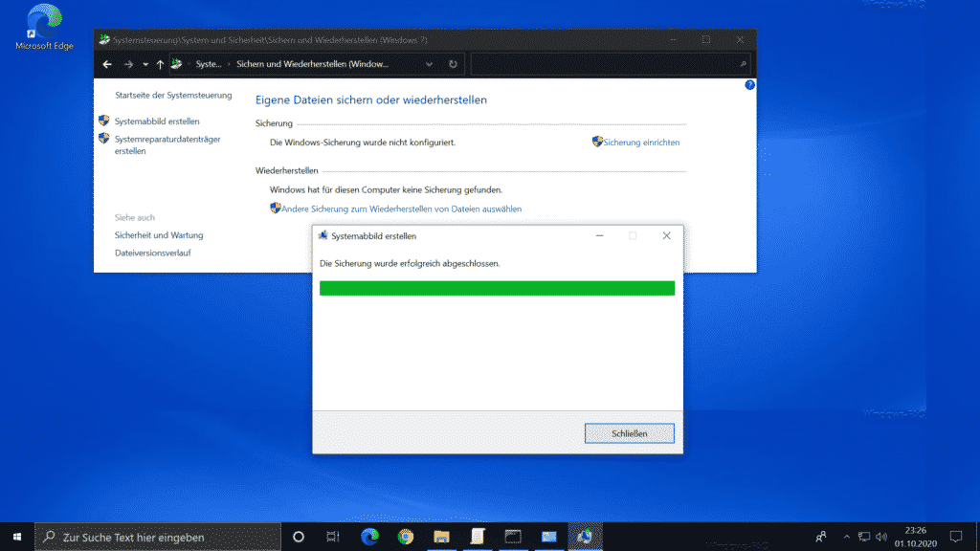980x551 pixels.
Task: Refresh the Control Panel view
Action: pyautogui.click(x=453, y=64)
